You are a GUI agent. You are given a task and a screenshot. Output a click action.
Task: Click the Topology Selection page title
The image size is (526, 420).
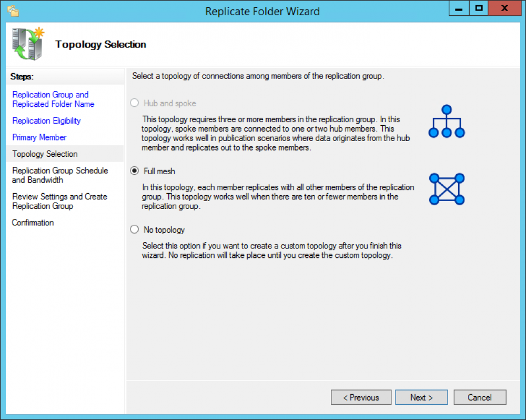(100, 45)
